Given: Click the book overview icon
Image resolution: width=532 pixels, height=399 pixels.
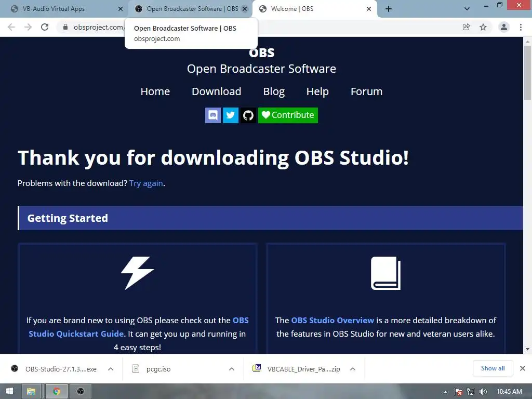Looking at the screenshot, I should click(x=386, y=273).
